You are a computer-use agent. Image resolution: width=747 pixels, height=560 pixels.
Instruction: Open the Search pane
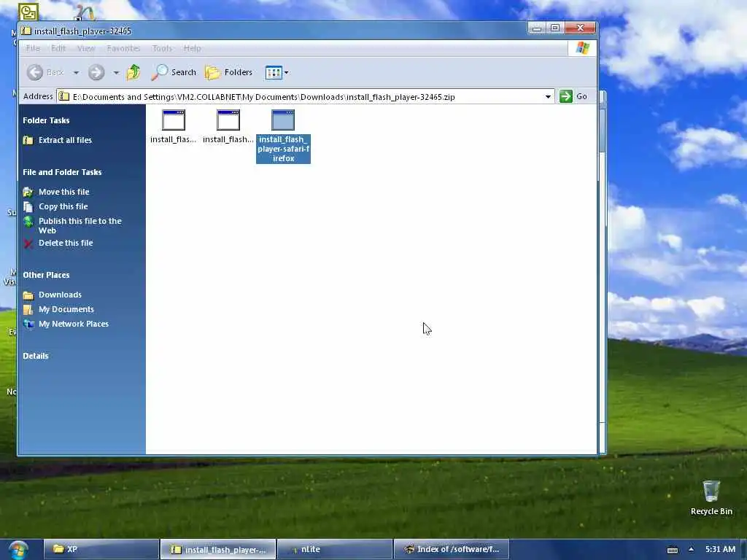click(174, 72)
